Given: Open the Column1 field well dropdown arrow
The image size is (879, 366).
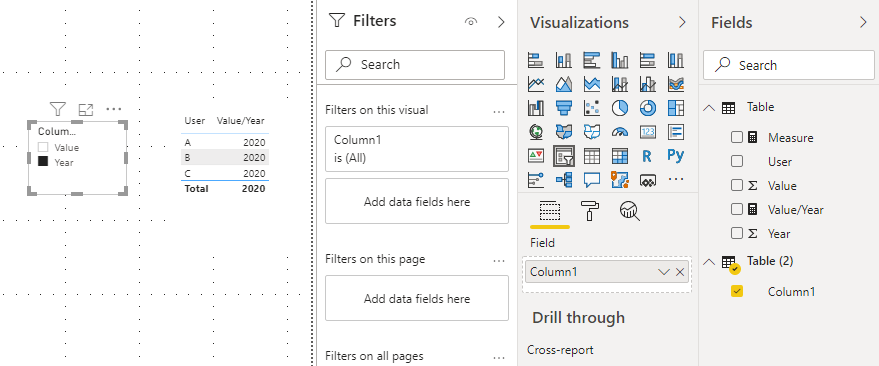Looking at the screenshot, I should [664, 272].
